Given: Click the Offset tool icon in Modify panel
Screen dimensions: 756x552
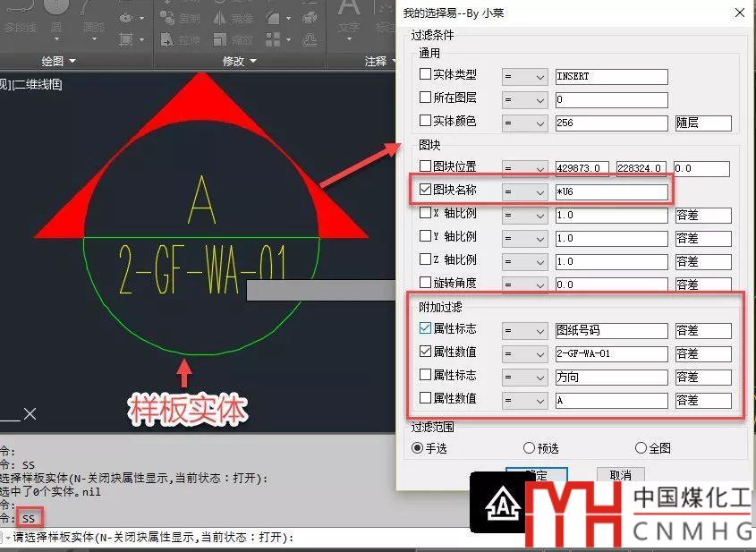Looking at the screenshot, I should pyautogui.click(x=310, y=39).
